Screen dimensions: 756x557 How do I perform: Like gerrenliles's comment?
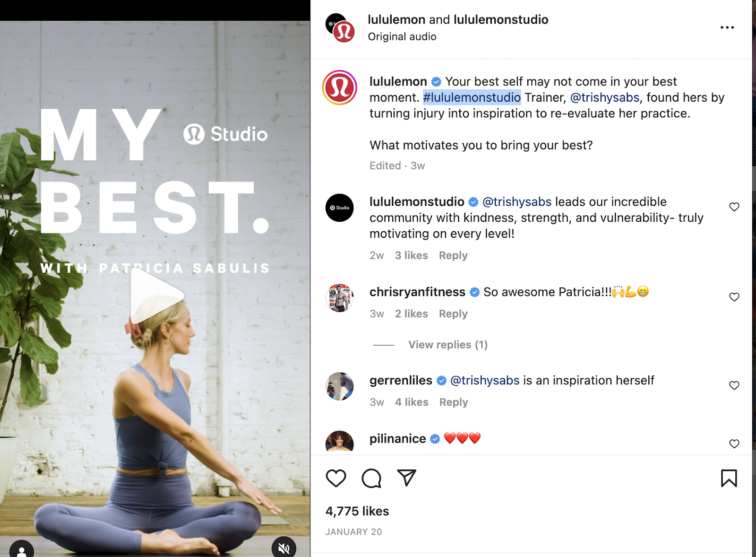coord(734,385)
